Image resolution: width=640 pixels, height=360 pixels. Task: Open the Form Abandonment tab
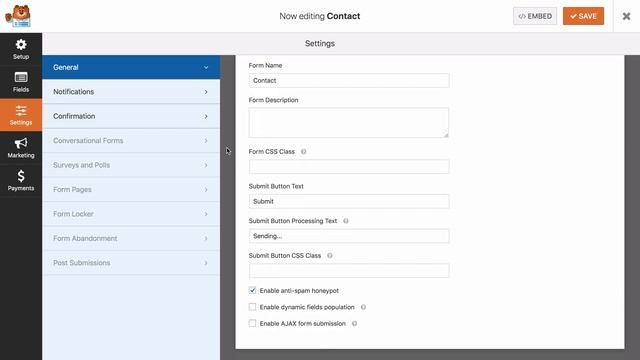click(x=131, y=238)
